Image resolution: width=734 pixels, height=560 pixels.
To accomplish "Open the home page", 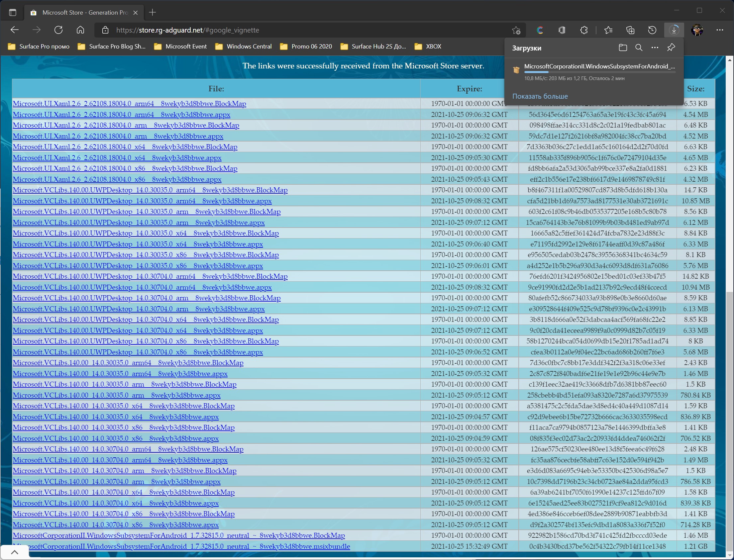I will 80,30.
